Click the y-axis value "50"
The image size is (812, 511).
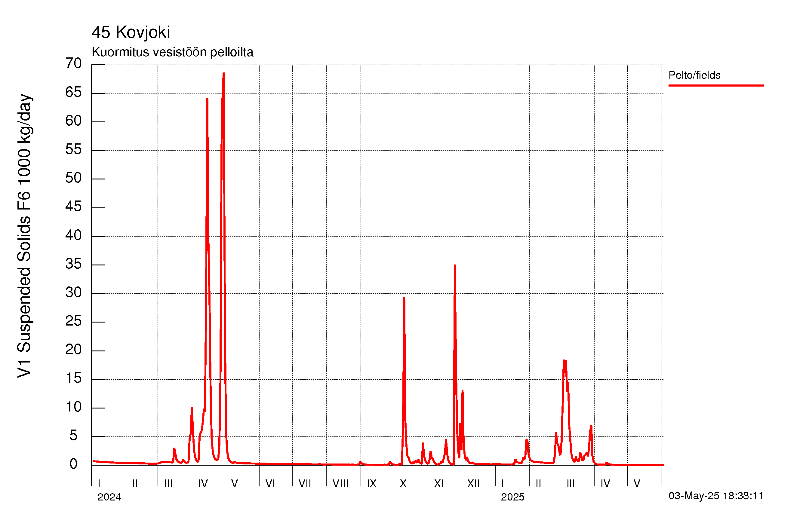pyautogui.click(x=73, y=178)
